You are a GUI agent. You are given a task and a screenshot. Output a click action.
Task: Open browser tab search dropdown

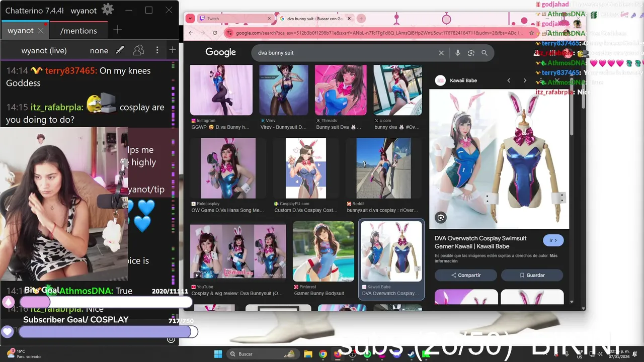(x=190, y=19)
